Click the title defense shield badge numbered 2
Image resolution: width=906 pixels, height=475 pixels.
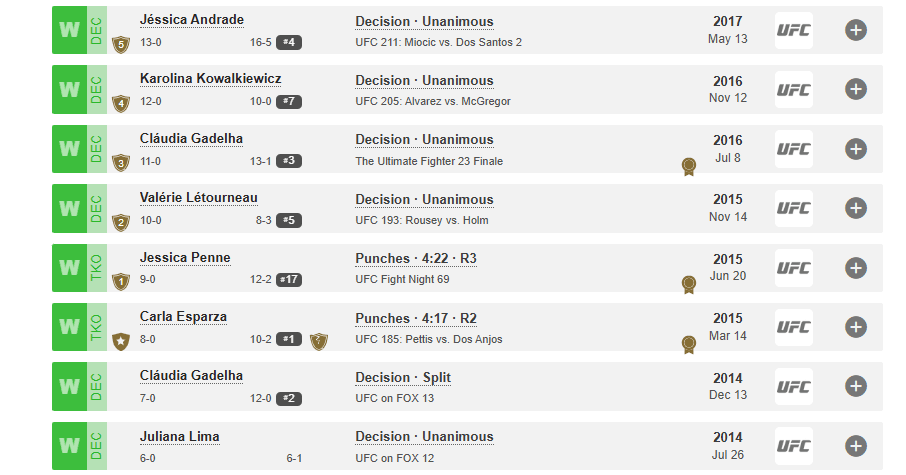point(121,222)
